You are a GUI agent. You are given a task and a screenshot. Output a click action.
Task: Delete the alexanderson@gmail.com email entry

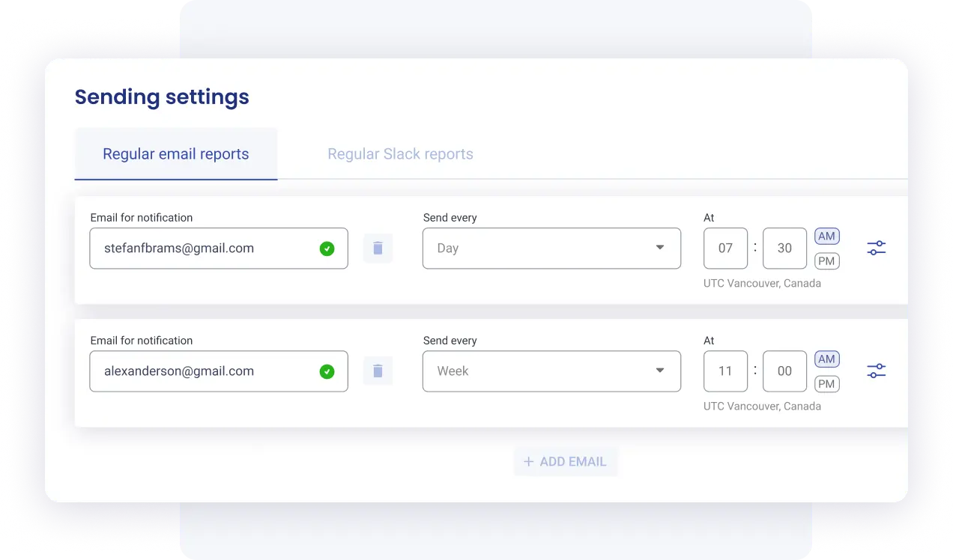(x=378, y=371)
